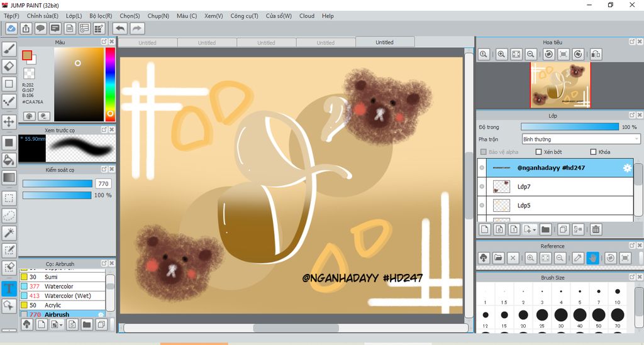
Task: Toggle the Bảo vệ alpha checkbox
Action: [x=484, y=152]
